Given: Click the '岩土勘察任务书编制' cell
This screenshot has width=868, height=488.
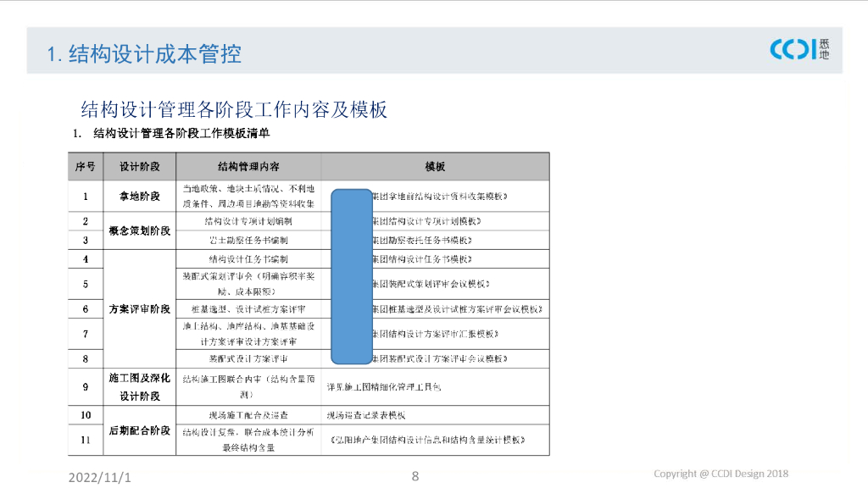Looking at the screenshot, I should click(248, 240).
